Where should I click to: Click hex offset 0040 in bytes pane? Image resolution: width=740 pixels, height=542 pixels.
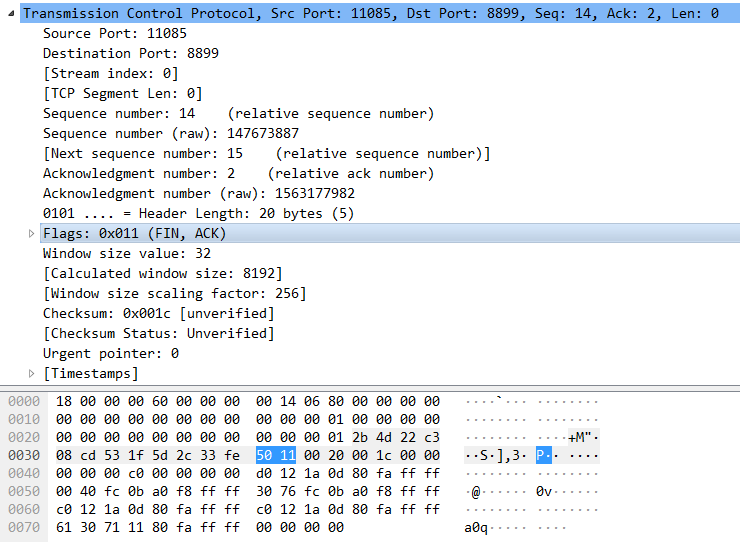point(24,473)
